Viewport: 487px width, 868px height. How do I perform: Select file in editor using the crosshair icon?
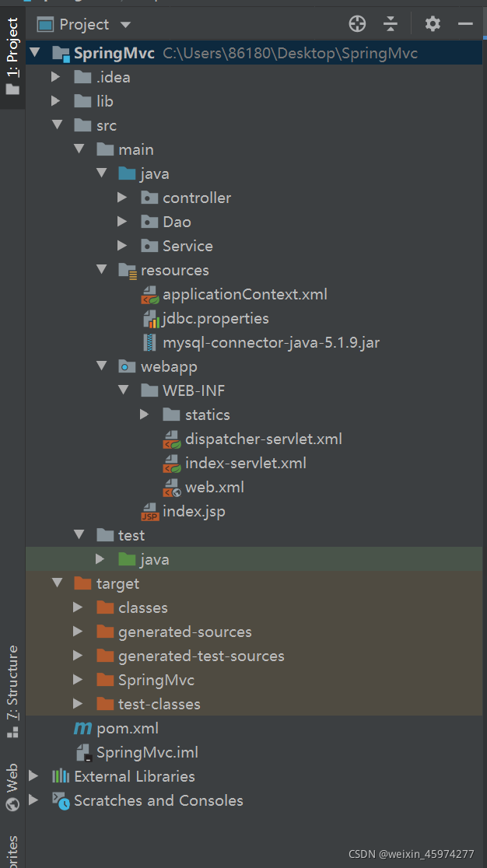(x=357, y=24)
